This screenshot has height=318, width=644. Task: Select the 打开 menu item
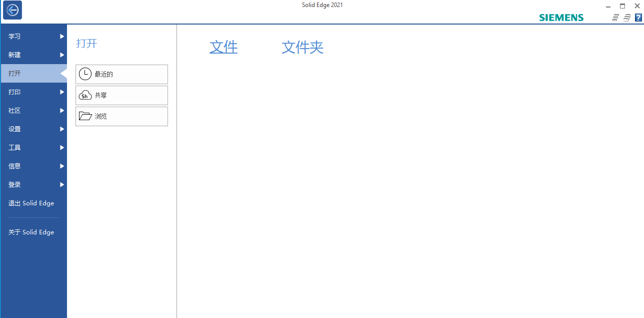tap(34, 73)
